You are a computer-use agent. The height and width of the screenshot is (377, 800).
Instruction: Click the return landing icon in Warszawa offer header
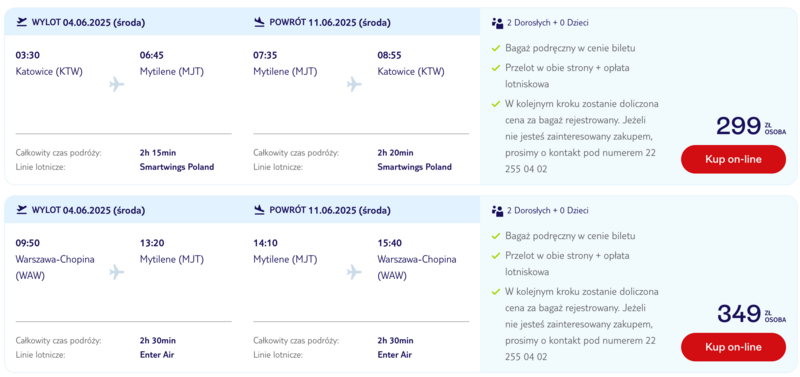(259, 210)
